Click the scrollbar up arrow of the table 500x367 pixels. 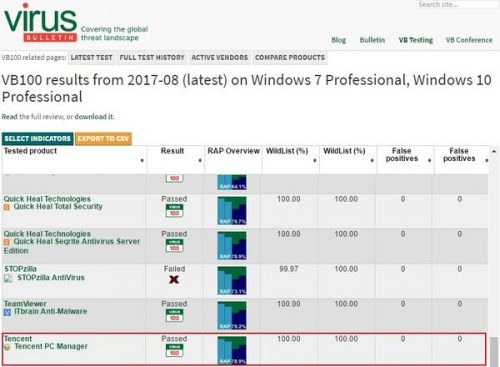click(x=494, y=151)
